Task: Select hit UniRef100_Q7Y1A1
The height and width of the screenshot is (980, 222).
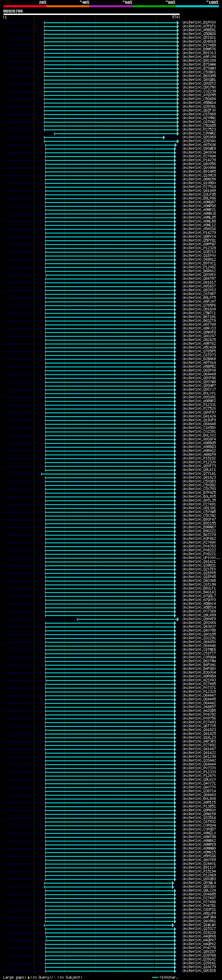Action: click(199, 473)
